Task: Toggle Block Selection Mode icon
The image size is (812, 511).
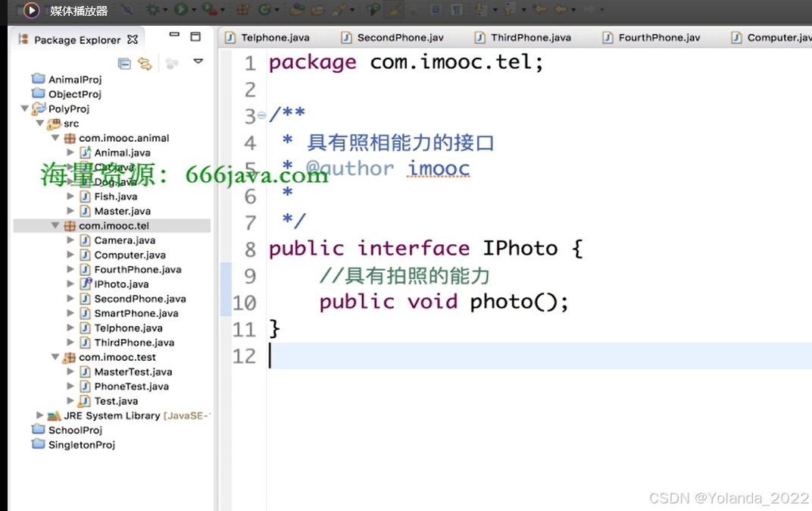Action: (x=436, y=9)
